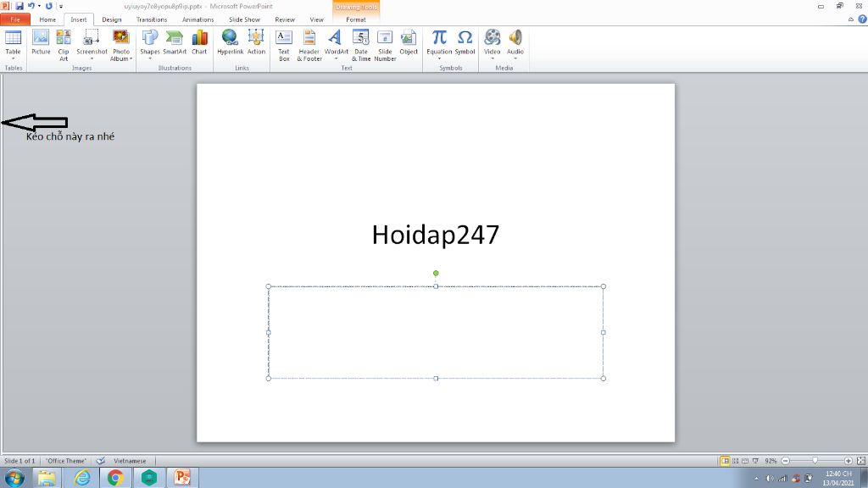Insert WordArt text
868x488 pixels.
point(336,44)
